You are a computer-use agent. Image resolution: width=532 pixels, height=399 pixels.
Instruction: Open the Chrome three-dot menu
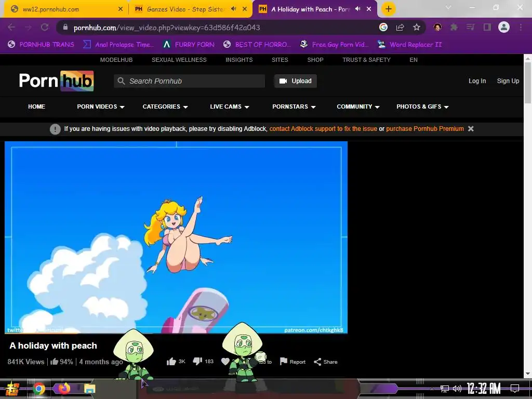[x=521, y=27]
